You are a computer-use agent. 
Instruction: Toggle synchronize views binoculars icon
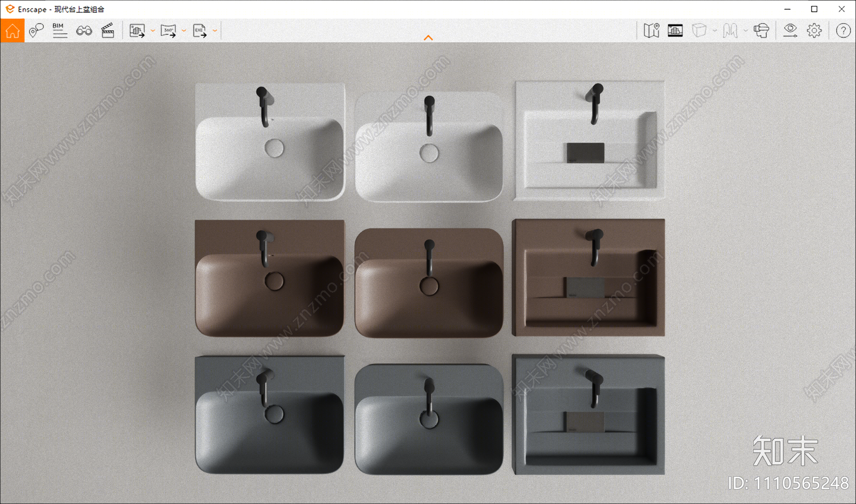(84, 30)
